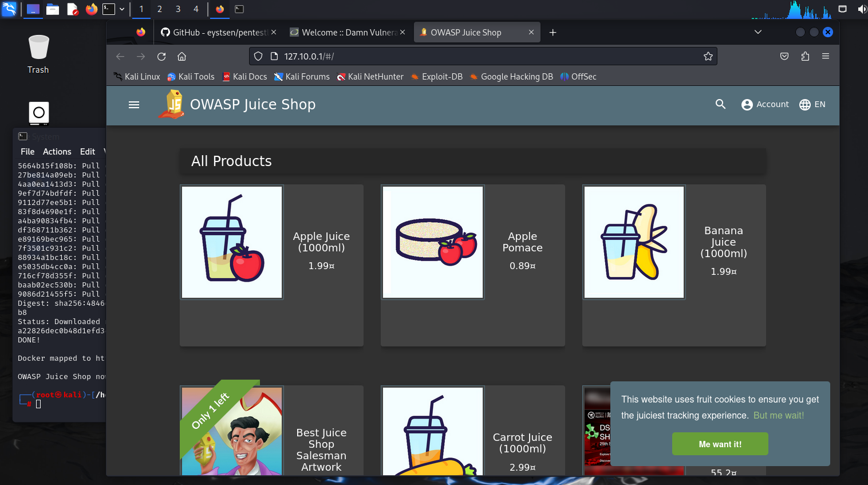Open the Kali Docs bookmark

[244, 77]
